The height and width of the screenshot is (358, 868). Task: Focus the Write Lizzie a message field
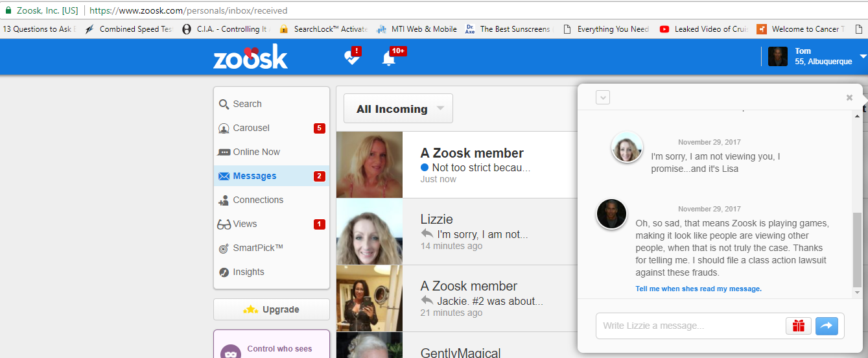(691, 326)
